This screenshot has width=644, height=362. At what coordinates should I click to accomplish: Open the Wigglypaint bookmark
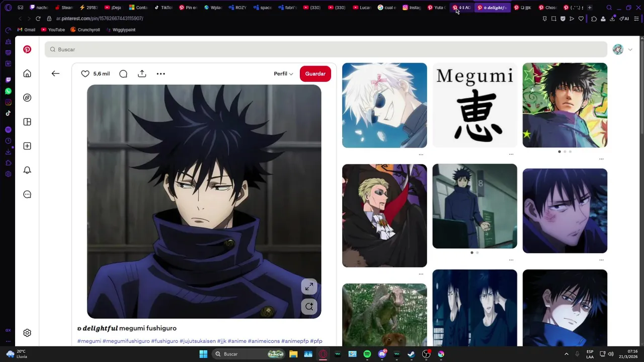click(x=120, y=30)
